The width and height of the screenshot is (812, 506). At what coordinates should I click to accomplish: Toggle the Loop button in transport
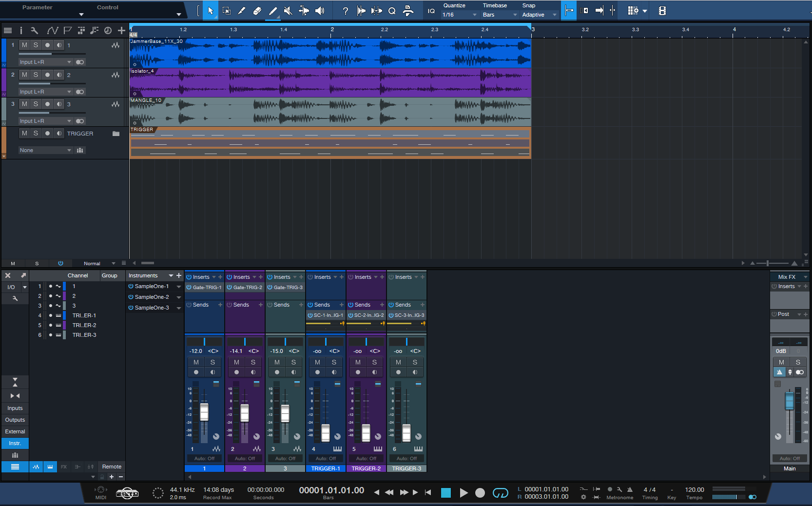click(501, 493)
